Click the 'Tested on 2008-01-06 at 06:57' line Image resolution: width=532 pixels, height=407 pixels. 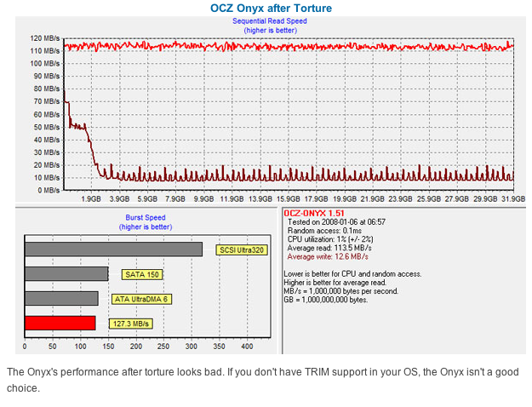click(x=336, y=222)
